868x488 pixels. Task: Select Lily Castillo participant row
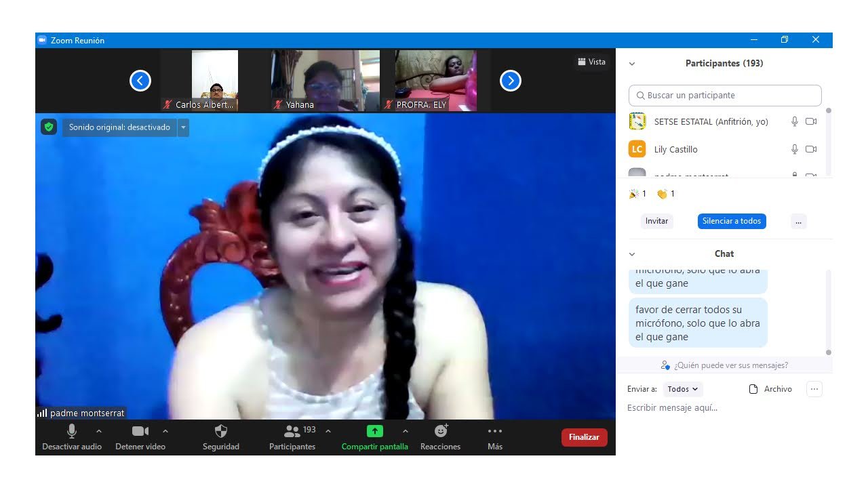(724, 149)
